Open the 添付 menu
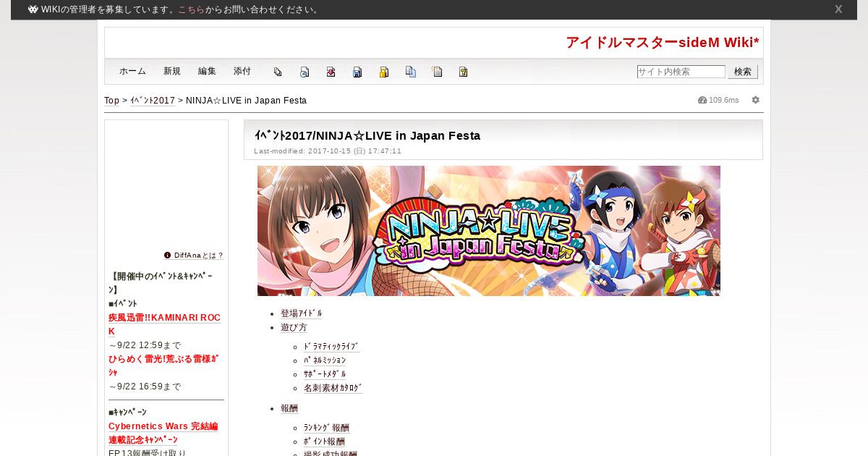 click(242, 71)
